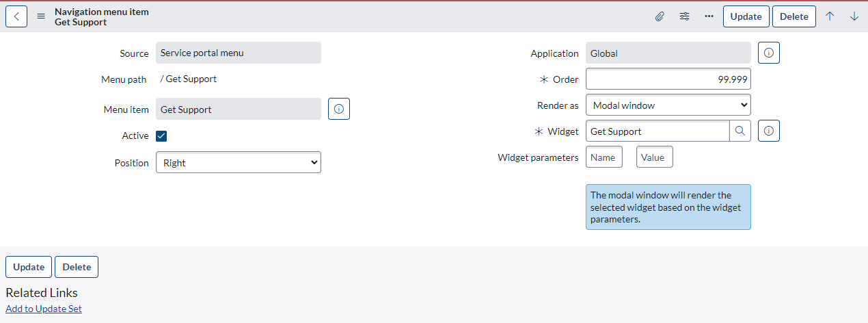
Task: Click the Widget parameters Name field
Action: point(604,157)
